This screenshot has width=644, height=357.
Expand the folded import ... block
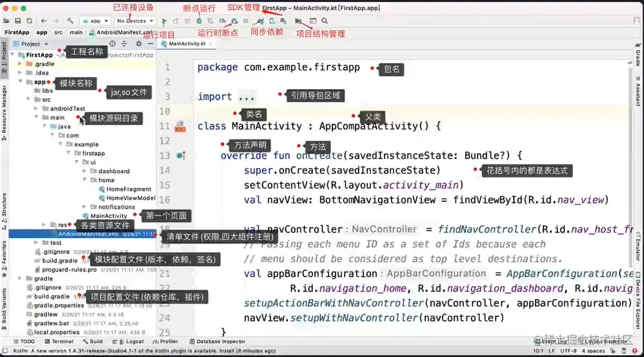(246, 97)
